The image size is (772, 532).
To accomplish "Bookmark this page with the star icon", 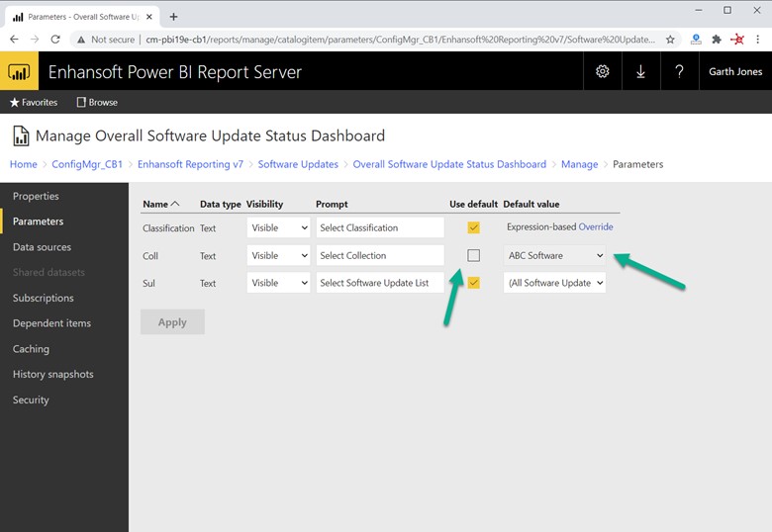I will pos(670,40).
